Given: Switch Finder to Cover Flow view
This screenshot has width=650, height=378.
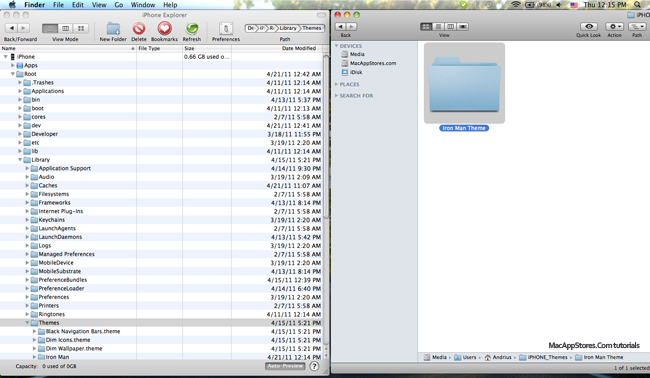Looking at the screenshot, I should tap(463, 27).
